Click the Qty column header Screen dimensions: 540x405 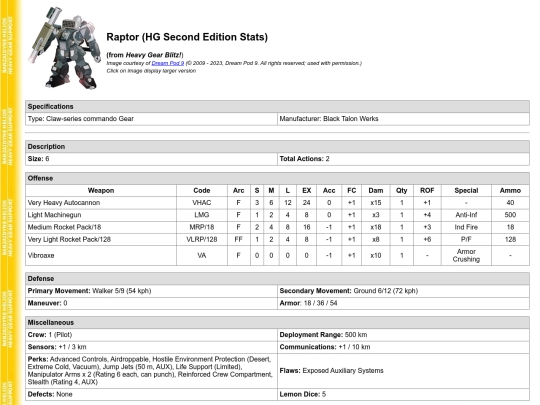[402, 190]
